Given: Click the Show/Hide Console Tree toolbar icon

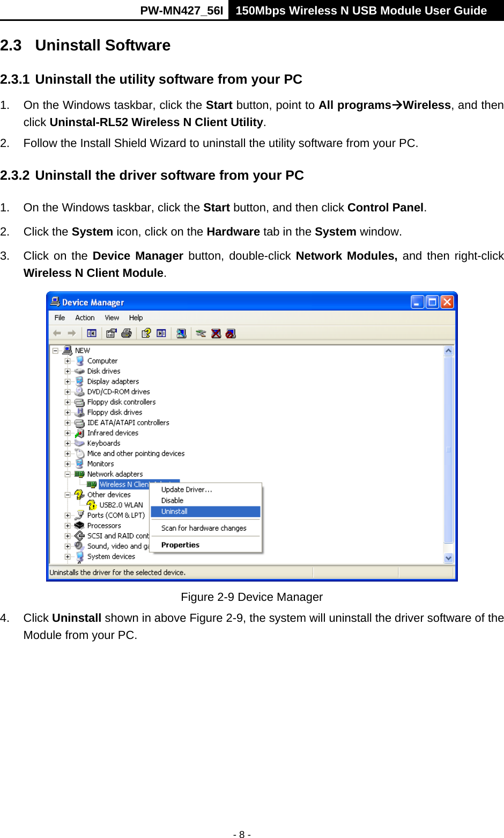Looking at the screenshot, I should (92, 333).
